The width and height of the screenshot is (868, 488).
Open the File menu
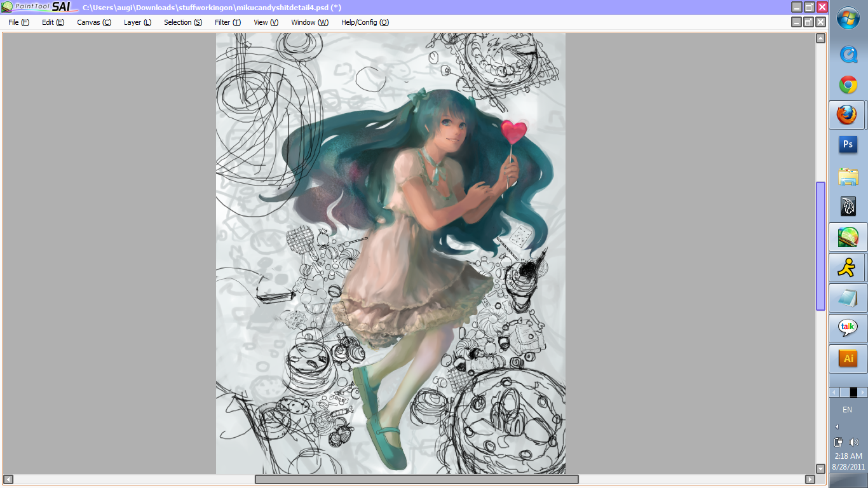[18, 22]
